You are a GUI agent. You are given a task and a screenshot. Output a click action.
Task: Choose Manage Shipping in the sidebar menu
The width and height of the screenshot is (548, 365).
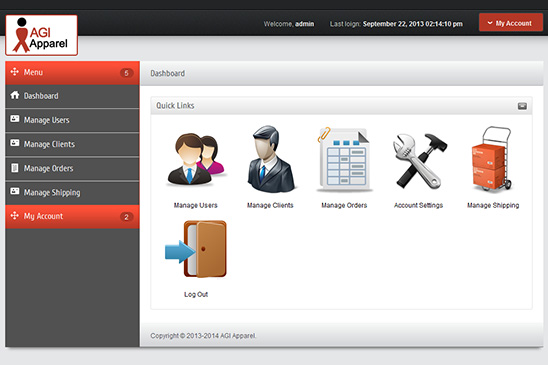tap(72, 193)
